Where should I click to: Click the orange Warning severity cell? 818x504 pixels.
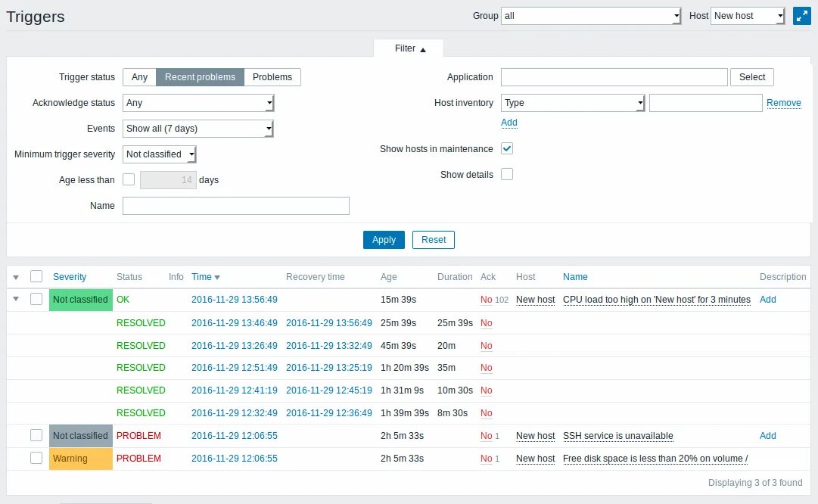click(x=81, y=459)
